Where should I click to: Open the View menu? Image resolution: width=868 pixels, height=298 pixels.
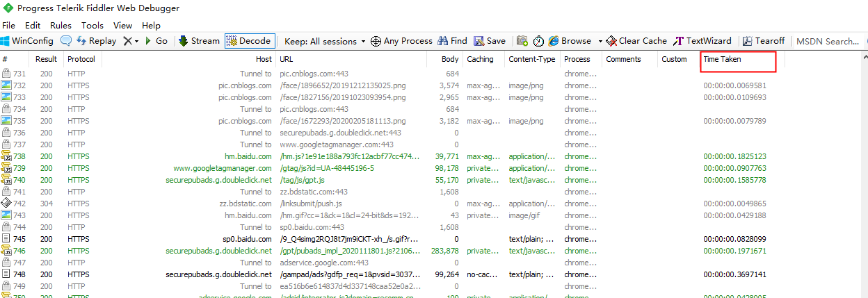(x=122, y=25)
